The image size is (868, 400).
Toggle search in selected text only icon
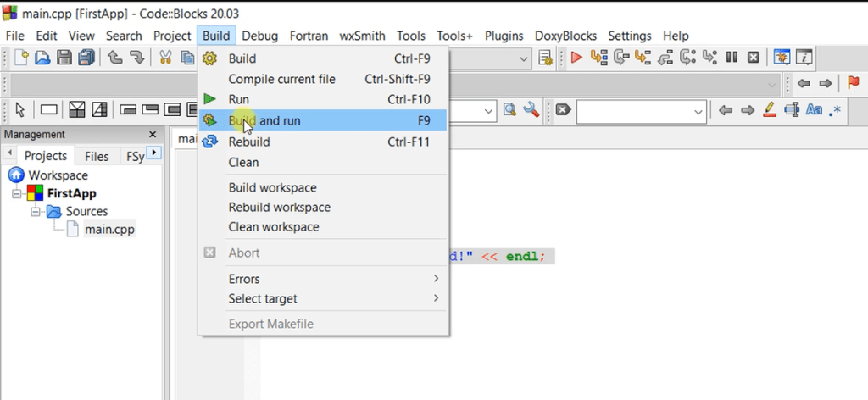pyautogui.click(x=792, y=109)
